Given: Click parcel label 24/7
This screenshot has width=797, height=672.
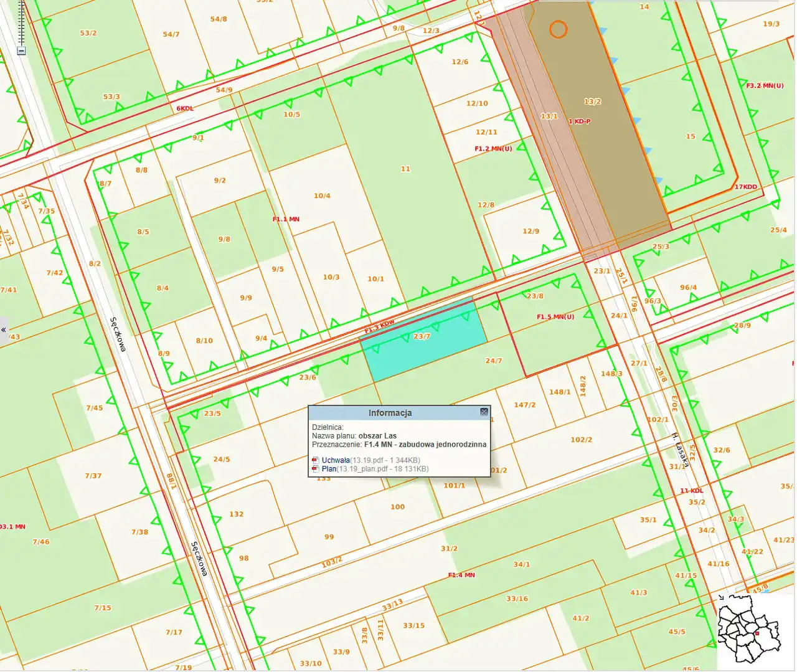Looking at the screenshot, I should pos(494,361).
